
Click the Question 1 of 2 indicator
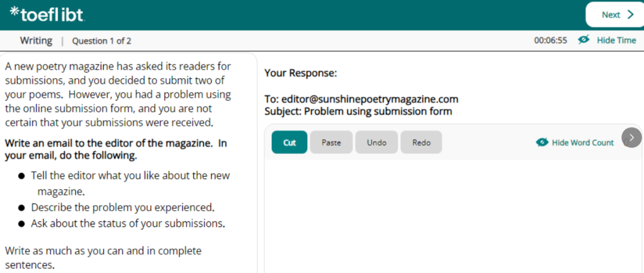coord(101,41)
